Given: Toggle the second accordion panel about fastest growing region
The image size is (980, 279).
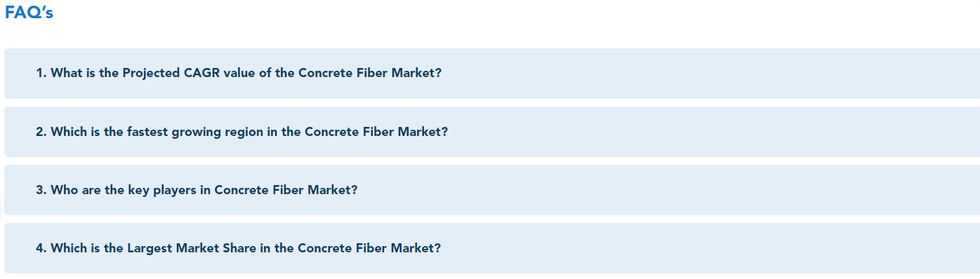Looking at the screenshot, I should click(x=492, y=132).
